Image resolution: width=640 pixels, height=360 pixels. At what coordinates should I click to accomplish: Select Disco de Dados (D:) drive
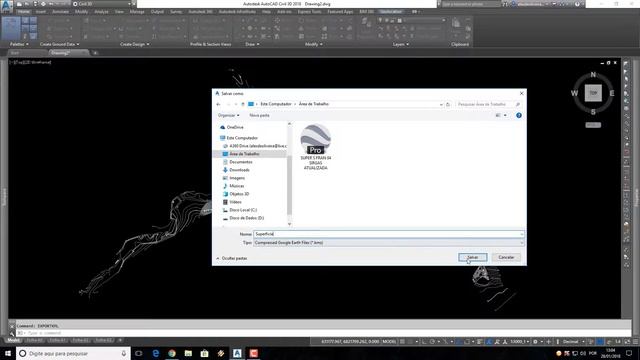(x=246, y=218)
